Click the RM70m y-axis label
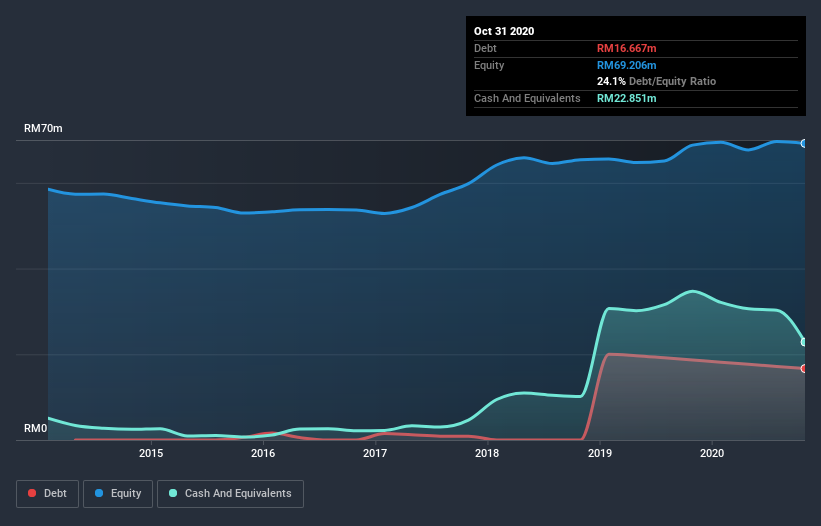The width and height of the screenshot is (821, 526). coord(43,128)
